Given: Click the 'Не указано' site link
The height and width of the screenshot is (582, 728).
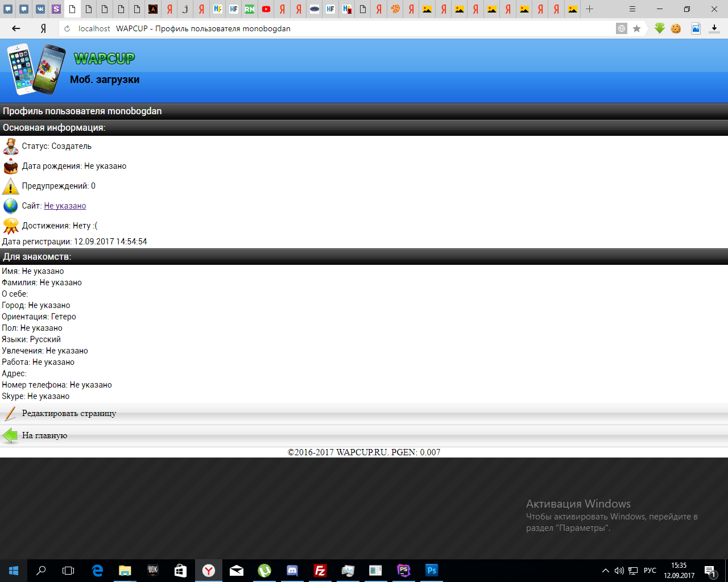Looking at the screenshot, I should (x=65, y=206).
